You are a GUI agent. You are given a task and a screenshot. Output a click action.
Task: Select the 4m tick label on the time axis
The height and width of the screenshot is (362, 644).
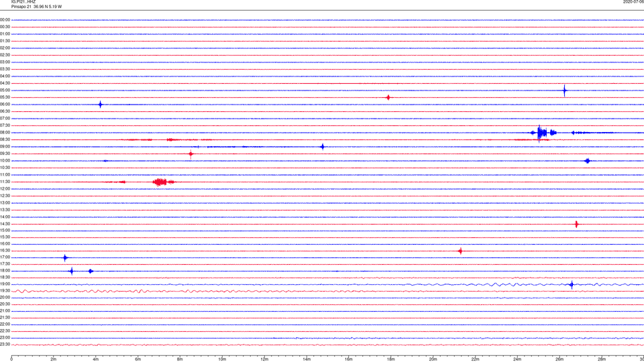pyautogui.click(x=96, y=359)
